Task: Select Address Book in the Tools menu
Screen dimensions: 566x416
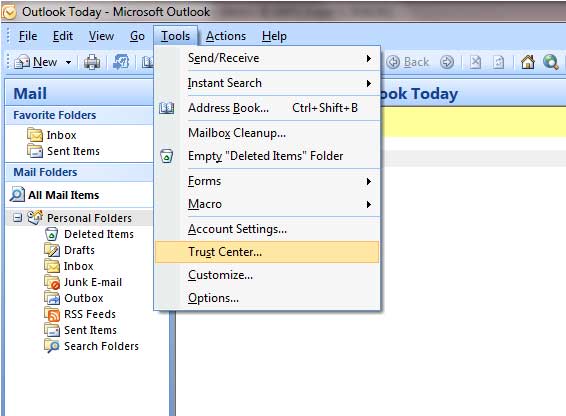Action: [x=267, y=108]
